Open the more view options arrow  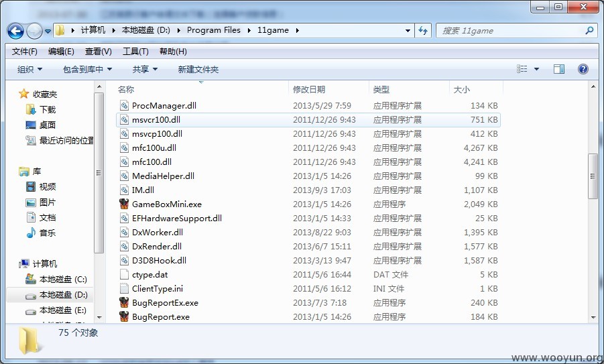[536, 69]
